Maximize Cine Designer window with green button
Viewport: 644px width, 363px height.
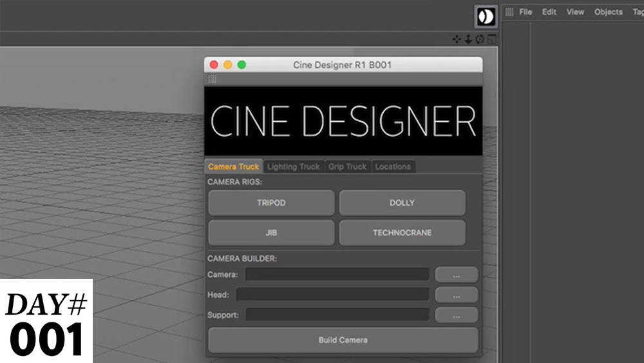[242, 65]
